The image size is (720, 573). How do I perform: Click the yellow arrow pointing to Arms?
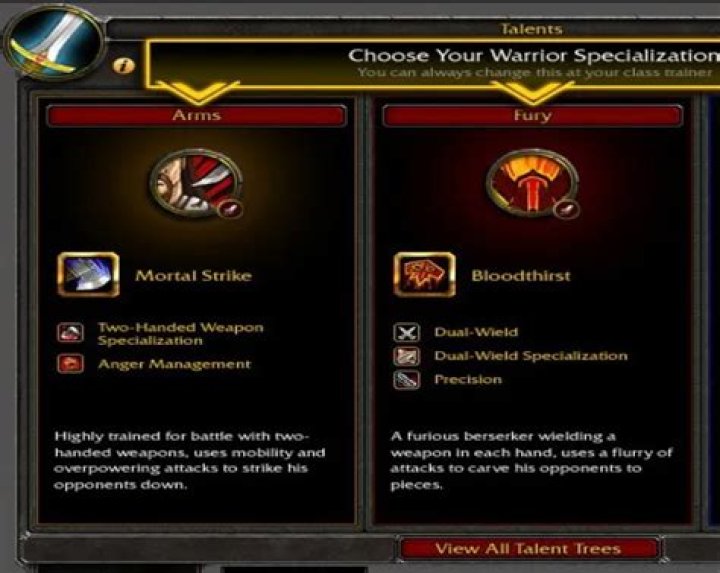tap(197, 92)
